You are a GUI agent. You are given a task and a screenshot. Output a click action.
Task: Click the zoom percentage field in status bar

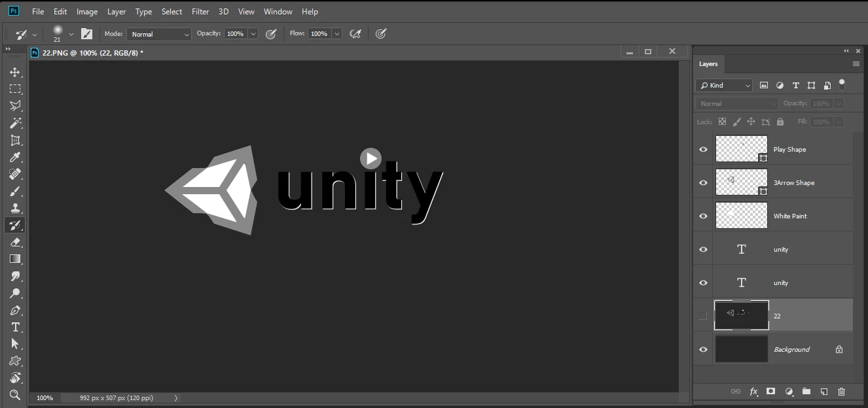[x=45, y=398]
